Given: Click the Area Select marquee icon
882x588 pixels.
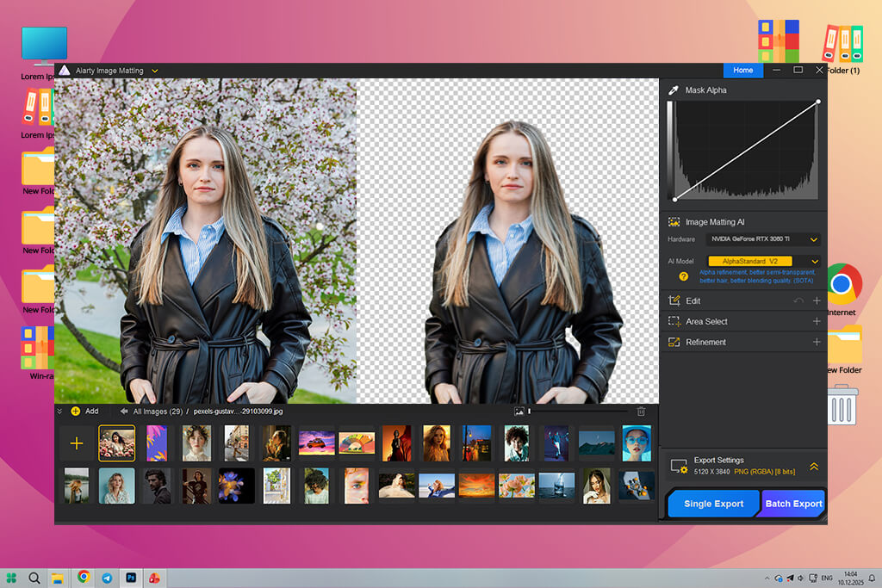Looking at the screenshot, I should click(674, 321).
